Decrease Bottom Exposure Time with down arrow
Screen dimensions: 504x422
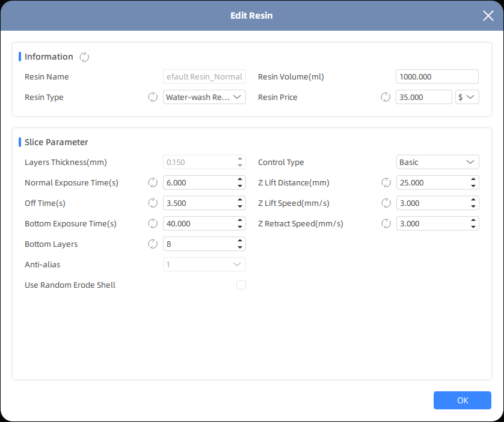240,227
